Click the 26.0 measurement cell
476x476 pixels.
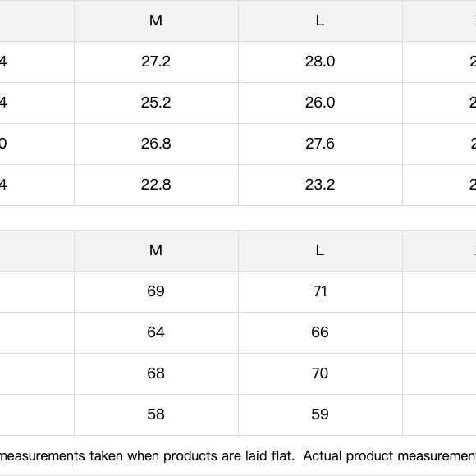(x=320, y=103)
